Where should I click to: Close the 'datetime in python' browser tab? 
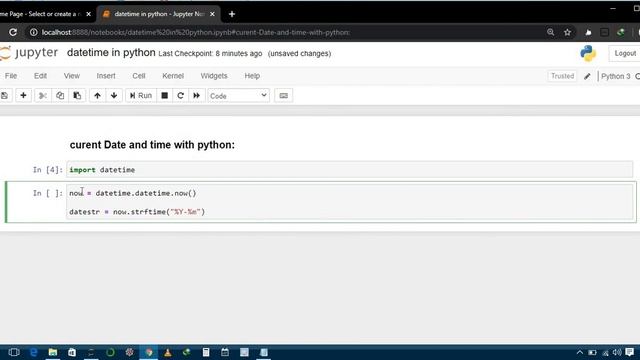212,14
